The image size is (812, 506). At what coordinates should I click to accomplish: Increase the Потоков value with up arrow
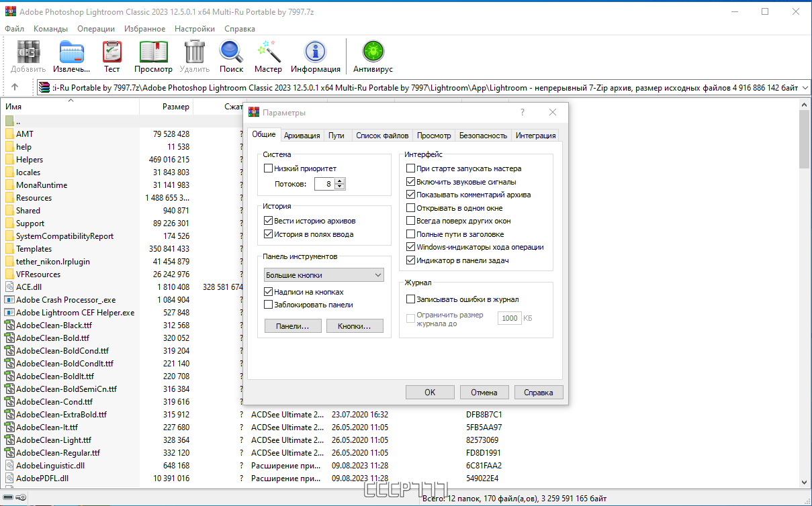point(340,181)
